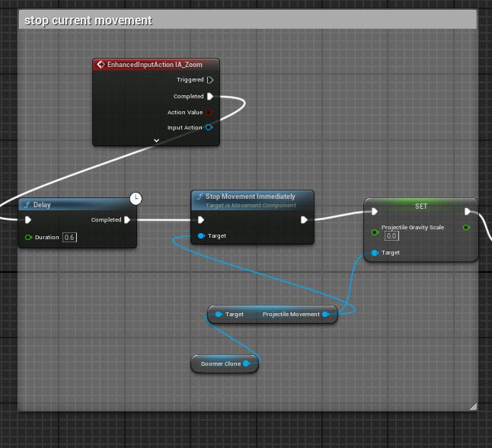Click the latent clock icon on Delay
This screenshot has width=492, height=448.
tap(136, 199)
